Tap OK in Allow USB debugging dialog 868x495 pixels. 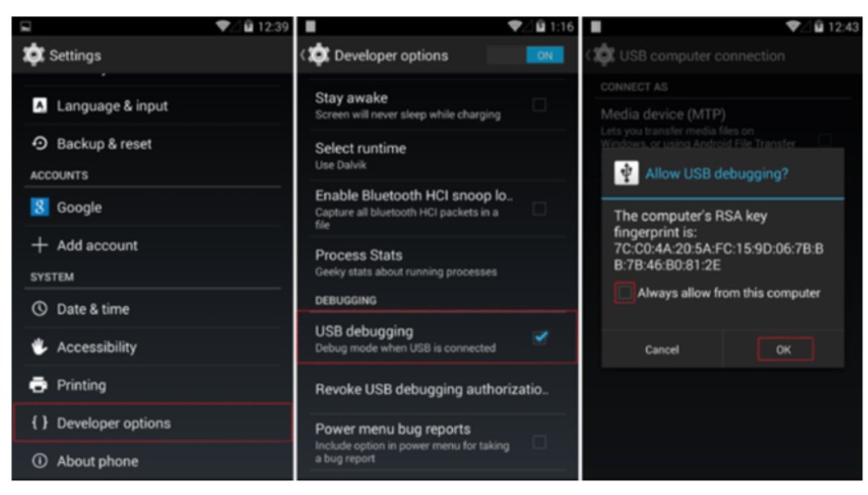tap(784, 349)
